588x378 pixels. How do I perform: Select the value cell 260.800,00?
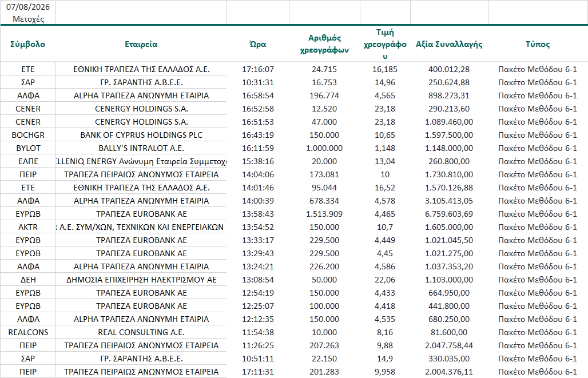pyautogui.click(x=449, y=161)
